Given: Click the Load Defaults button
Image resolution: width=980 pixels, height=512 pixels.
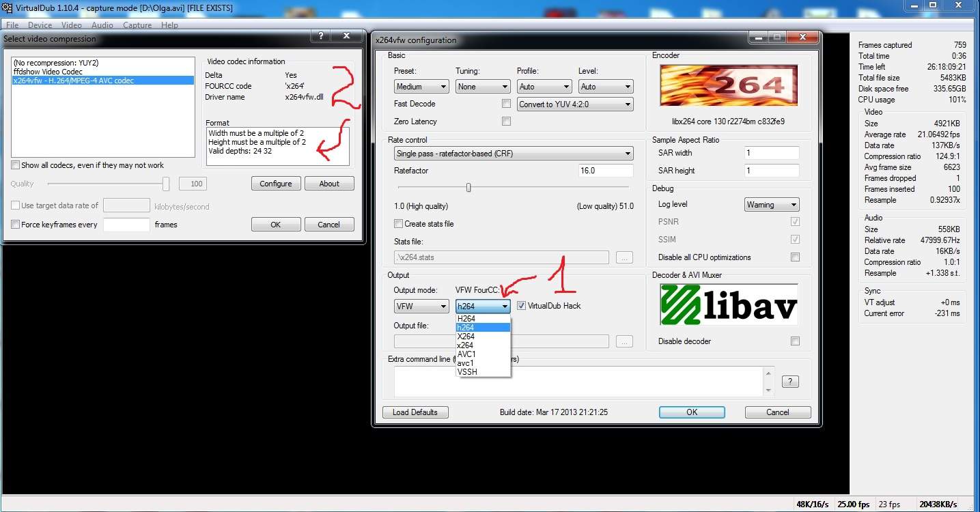Looking at the screenshot, I should click(x=415, y=412).
